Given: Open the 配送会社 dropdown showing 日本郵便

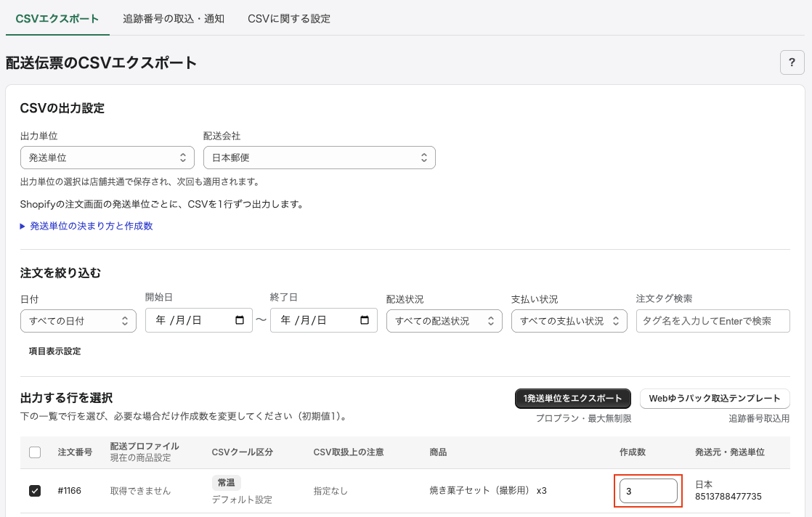Looking at the screenshot, I should [x=319, y=158].
